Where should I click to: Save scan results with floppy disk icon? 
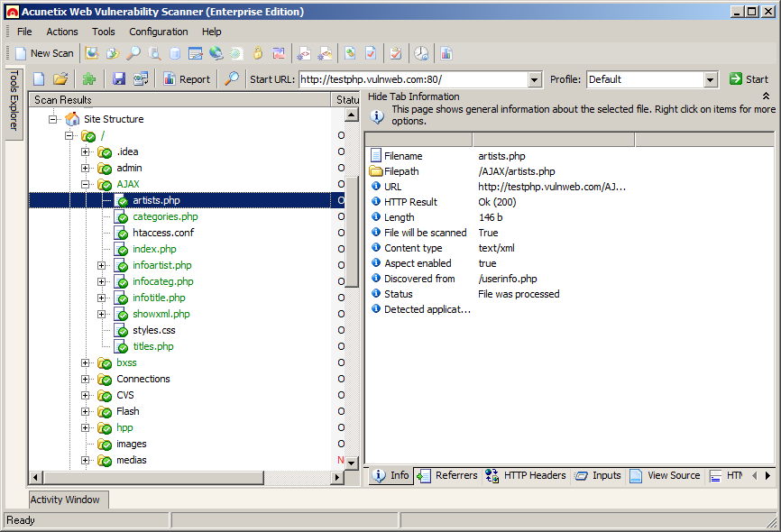click(119, 79)
